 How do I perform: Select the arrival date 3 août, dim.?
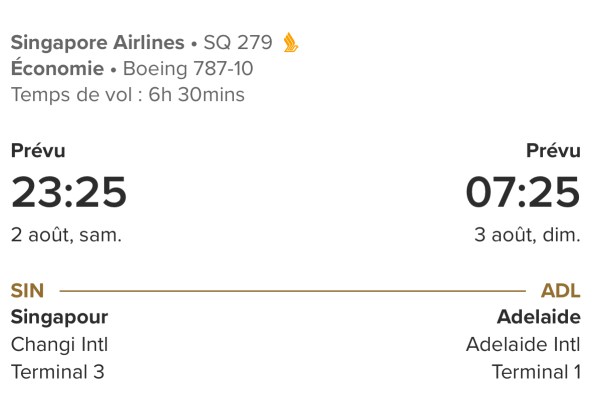(527, 236)
